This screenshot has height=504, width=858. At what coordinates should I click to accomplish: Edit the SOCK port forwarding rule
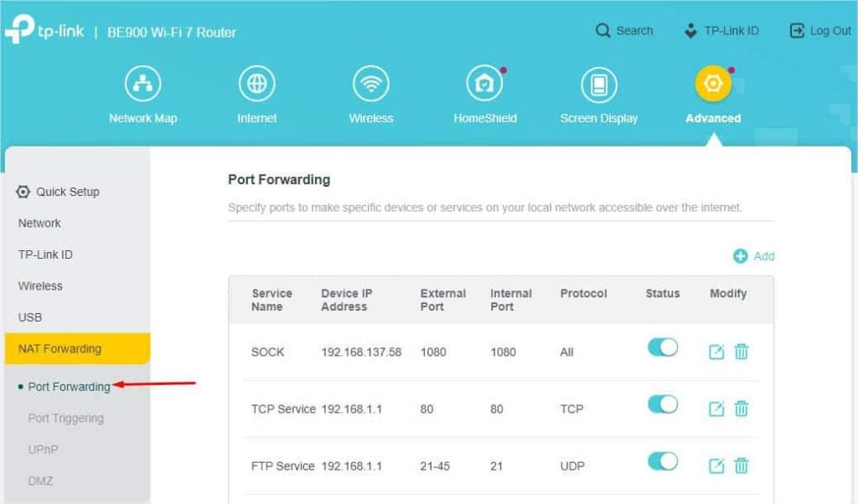coord(716,352)
